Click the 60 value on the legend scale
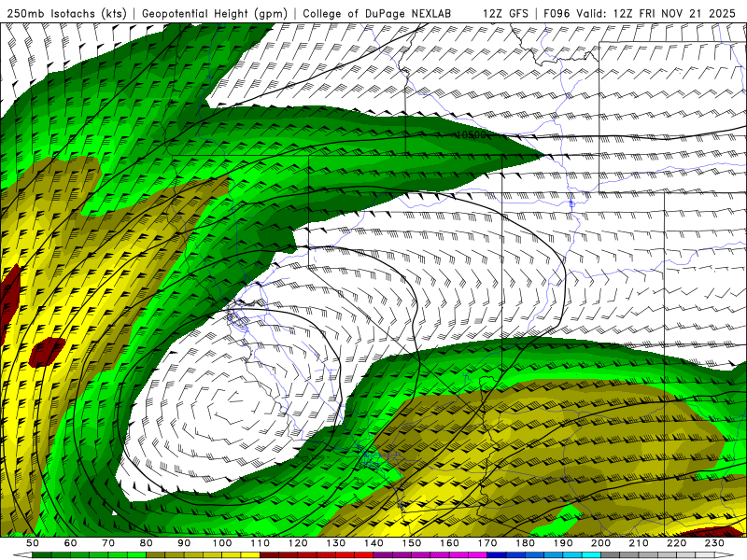The height and width of the screenshot is (560, 747). (71, 543)
